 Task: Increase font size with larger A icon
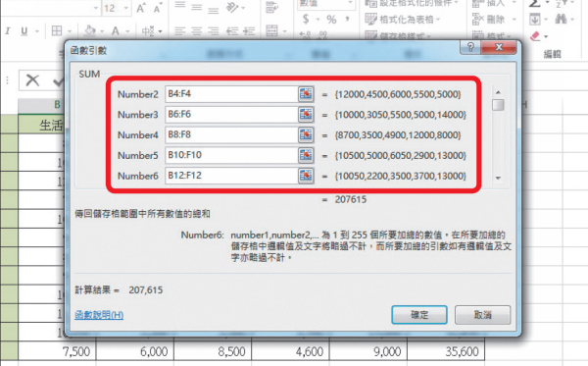point(141,8)
